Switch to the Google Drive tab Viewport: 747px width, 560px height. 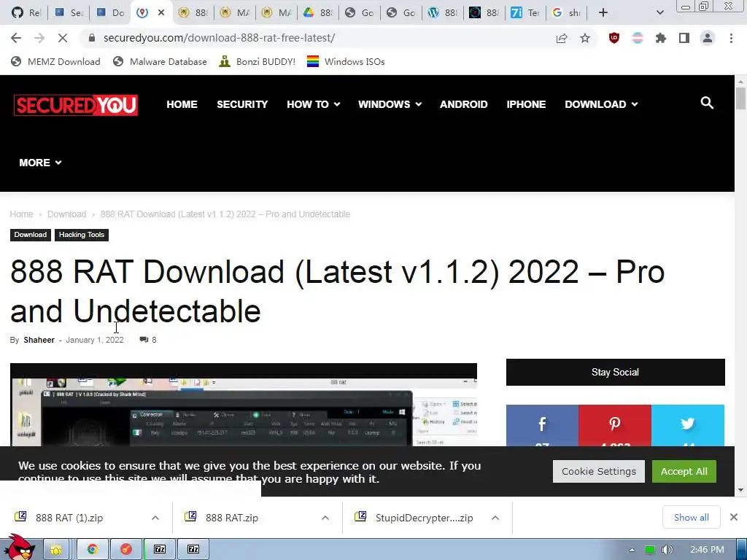coord(318,13)
